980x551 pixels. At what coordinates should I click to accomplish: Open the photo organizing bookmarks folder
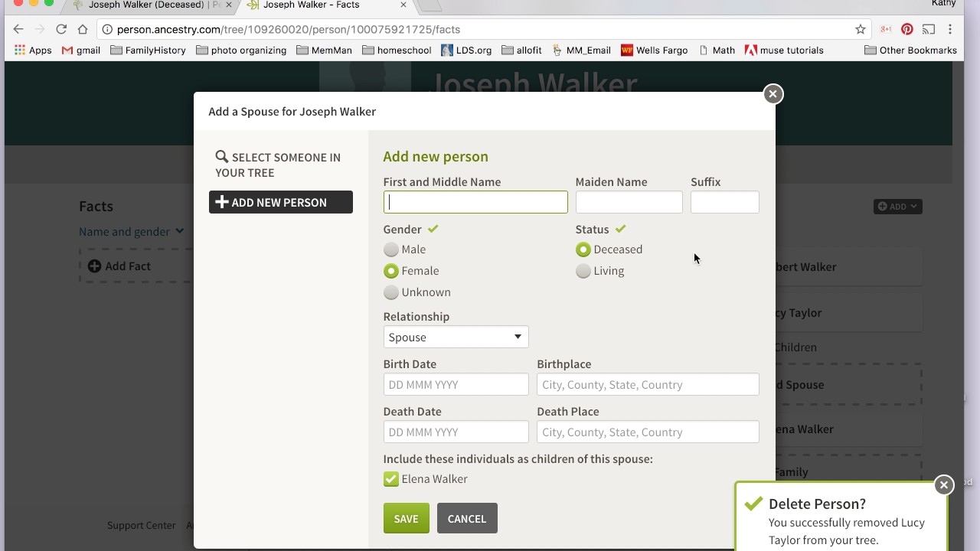pos(241,51)
